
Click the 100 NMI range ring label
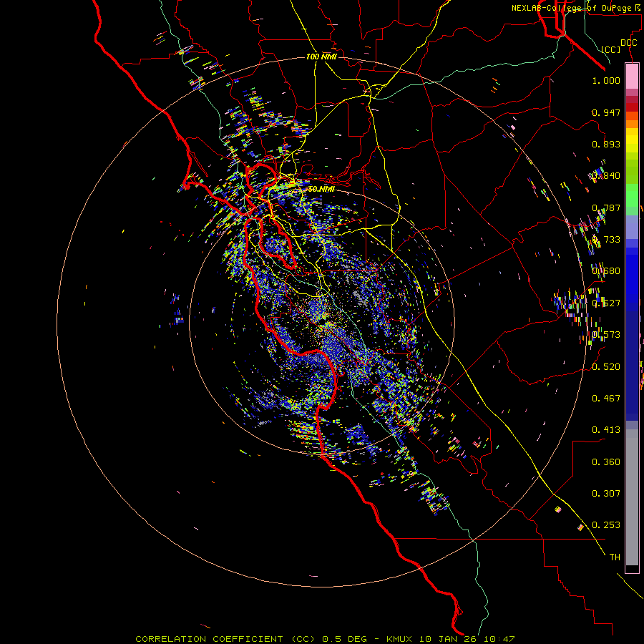pos(321,57)
